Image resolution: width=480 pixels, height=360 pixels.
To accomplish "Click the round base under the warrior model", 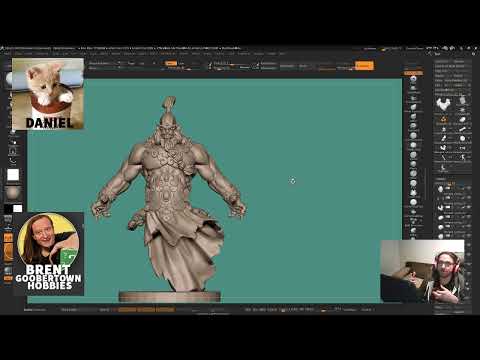I will point(170,296).
